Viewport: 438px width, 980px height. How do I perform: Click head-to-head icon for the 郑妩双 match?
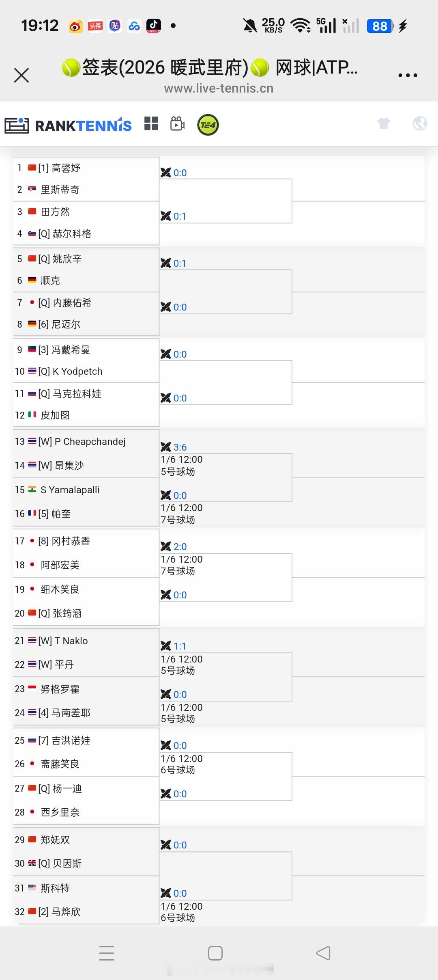tap(167, 845)
